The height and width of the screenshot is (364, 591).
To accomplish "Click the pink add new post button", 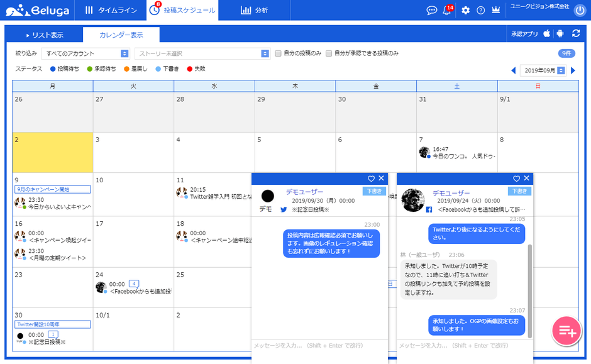I will pyautogui.click(x=566, y=331).
